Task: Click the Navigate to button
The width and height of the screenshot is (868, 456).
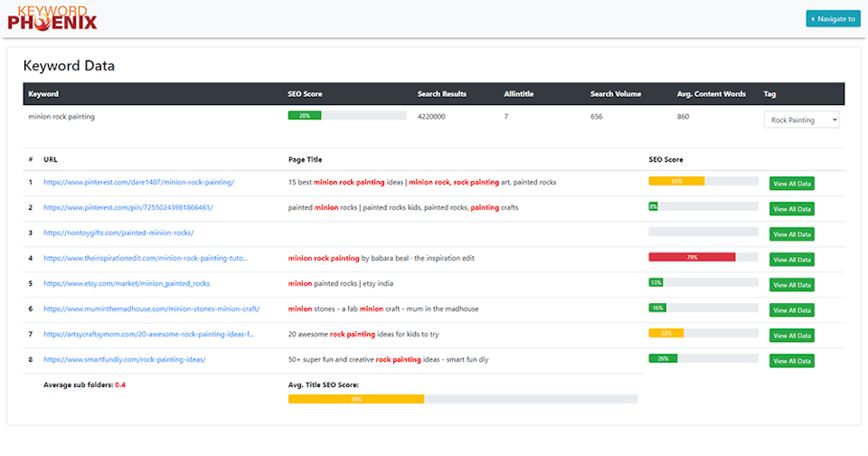Action: [x=833, y=18]
